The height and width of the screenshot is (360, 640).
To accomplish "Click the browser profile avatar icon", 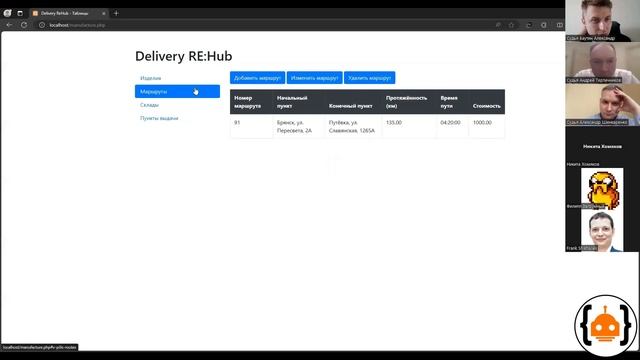I will tap(7, 13).
